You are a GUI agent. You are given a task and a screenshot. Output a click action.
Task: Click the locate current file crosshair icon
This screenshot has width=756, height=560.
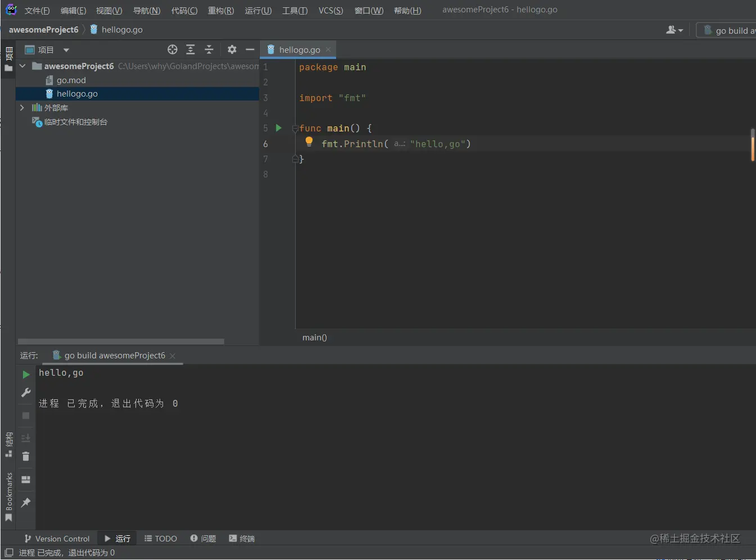(173, 49)
